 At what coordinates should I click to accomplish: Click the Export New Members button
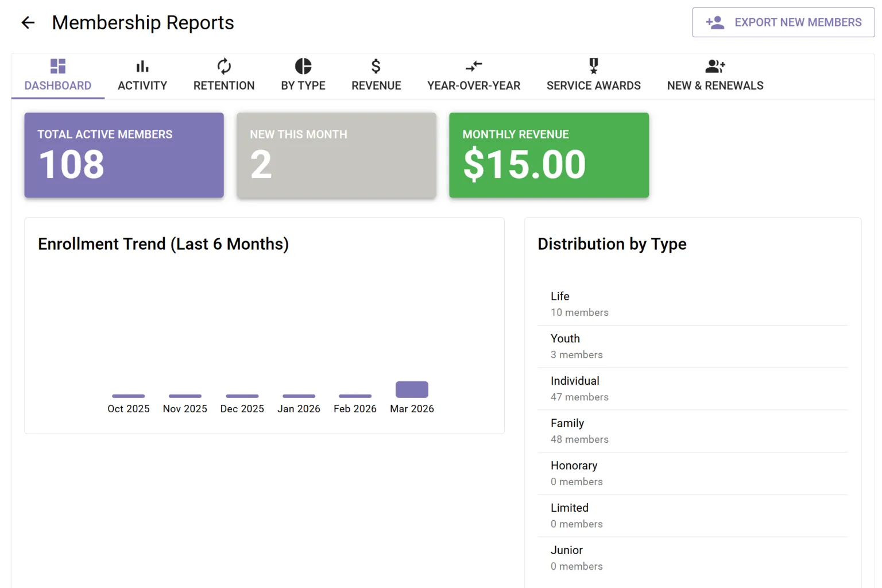coord(783,22)
